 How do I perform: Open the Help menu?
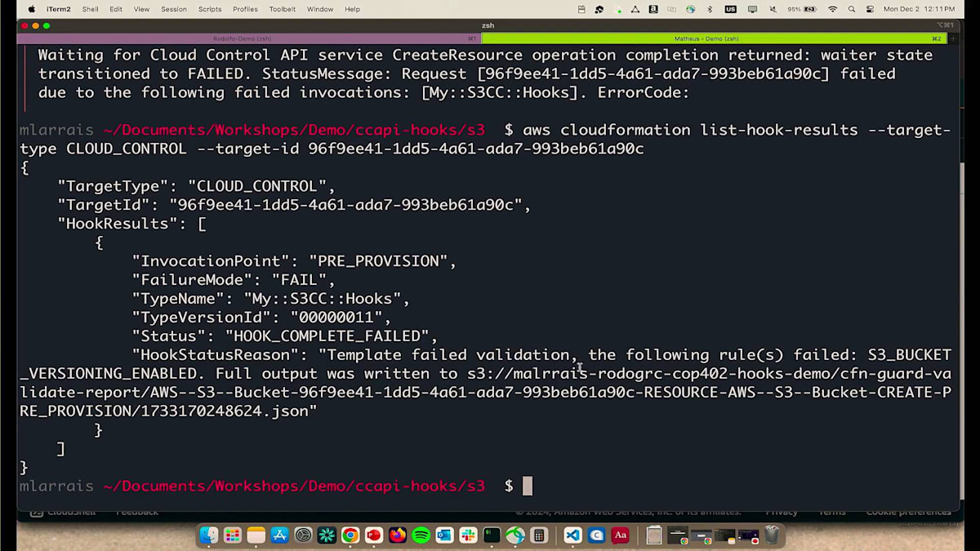[x=352, y=9]
